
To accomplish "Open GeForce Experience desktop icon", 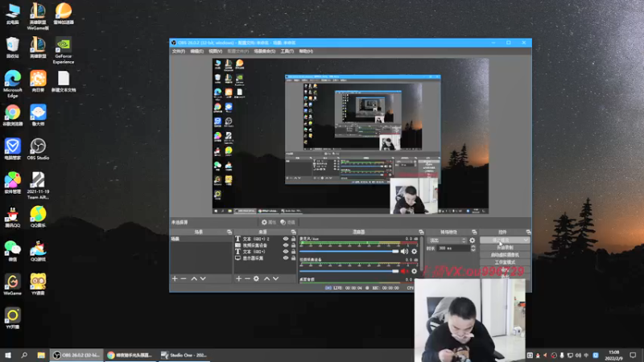I will point(64,51).
